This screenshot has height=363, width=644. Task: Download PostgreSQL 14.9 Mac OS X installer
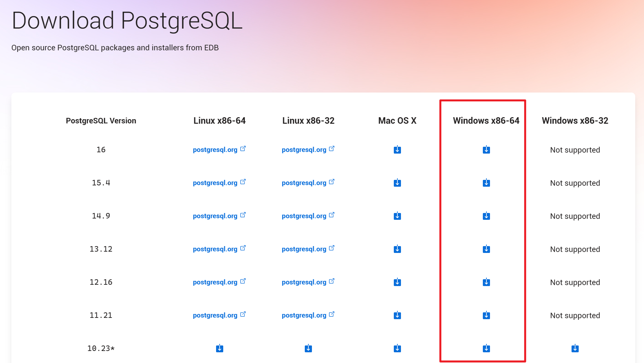click(397, 216)
